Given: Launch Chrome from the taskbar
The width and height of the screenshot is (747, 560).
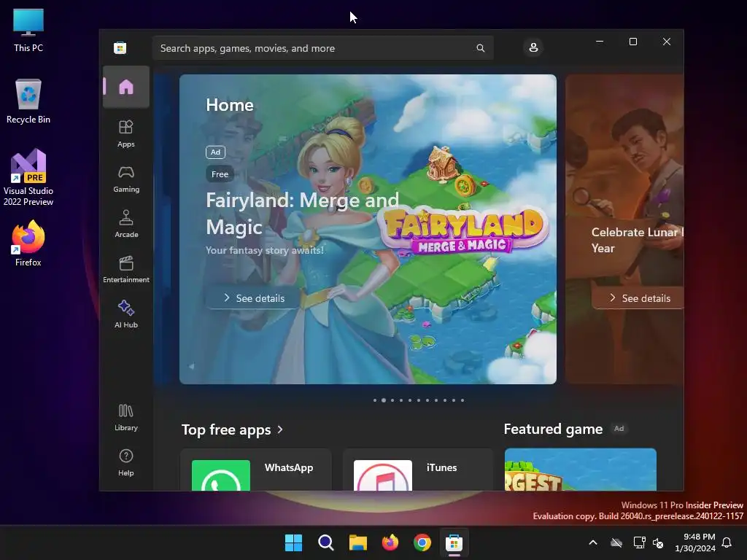Looking at the screenshot, I should coord(422,542).
